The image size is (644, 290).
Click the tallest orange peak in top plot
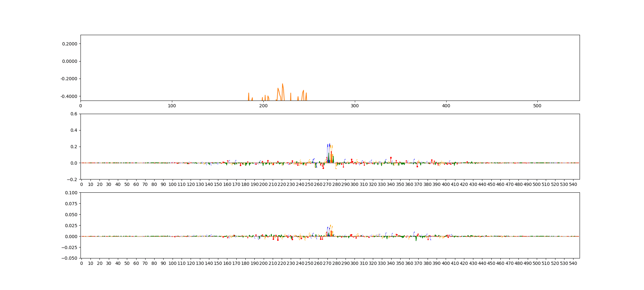pyautogui.click(x=282, y=84)
